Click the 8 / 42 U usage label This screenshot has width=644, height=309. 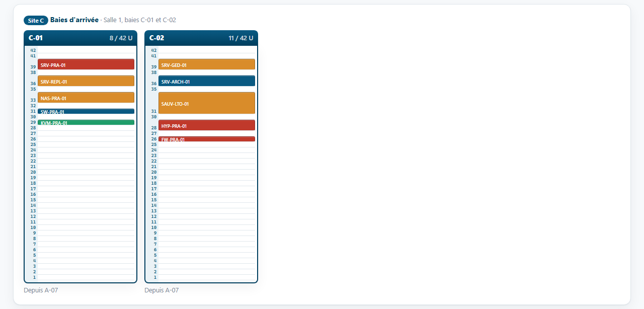[121, 38]
